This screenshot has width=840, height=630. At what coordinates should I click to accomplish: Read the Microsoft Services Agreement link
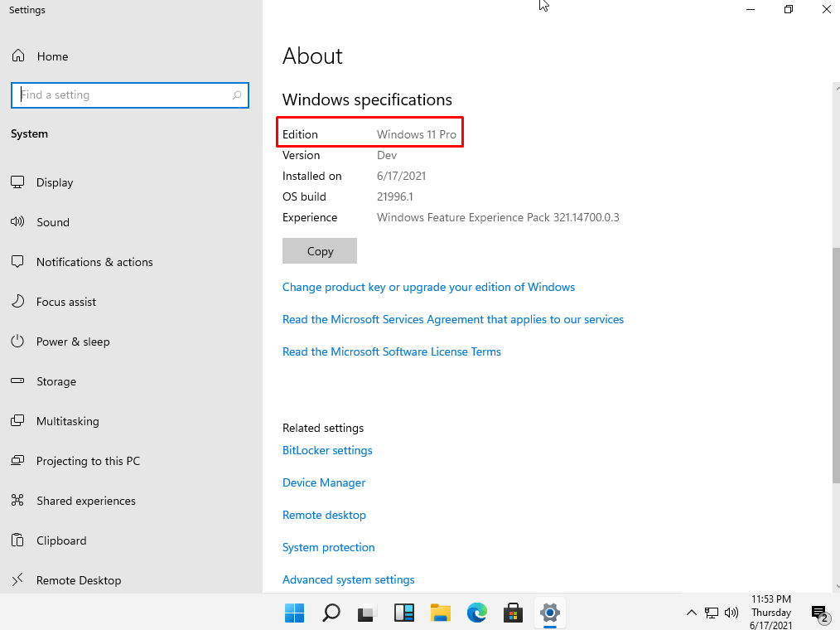(x=453, y=319)
